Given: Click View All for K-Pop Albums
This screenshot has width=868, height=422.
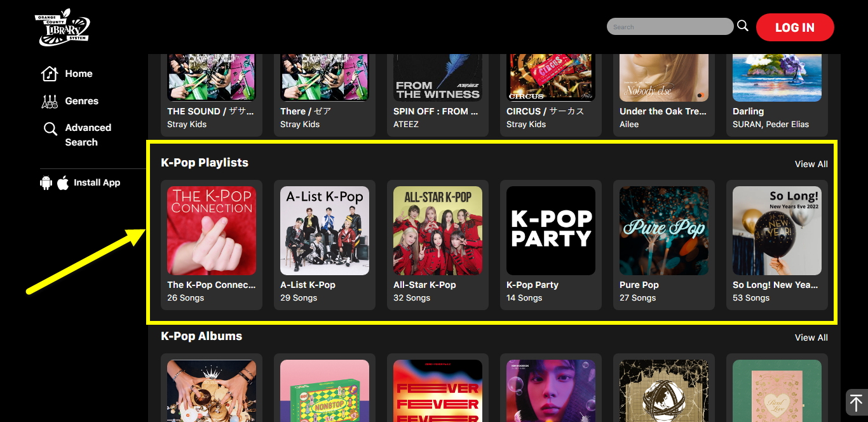Looking at the screenshot, I should [x=811, y=337].
